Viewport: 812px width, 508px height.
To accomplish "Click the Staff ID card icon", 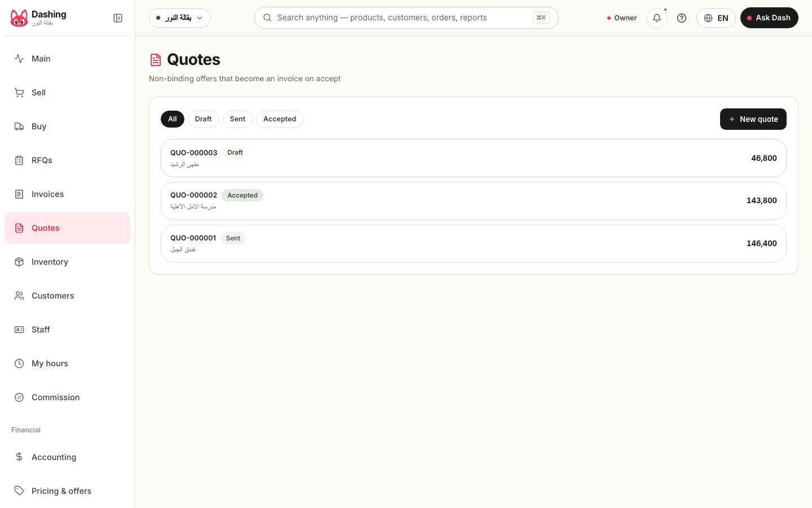I will point(19,330).
